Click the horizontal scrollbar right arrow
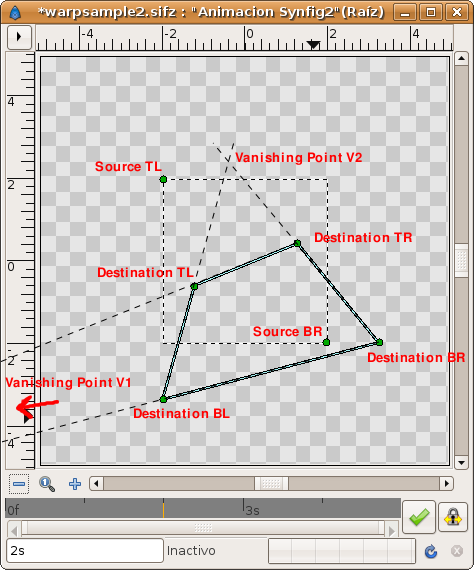474x570 pixels. point(447,483)
